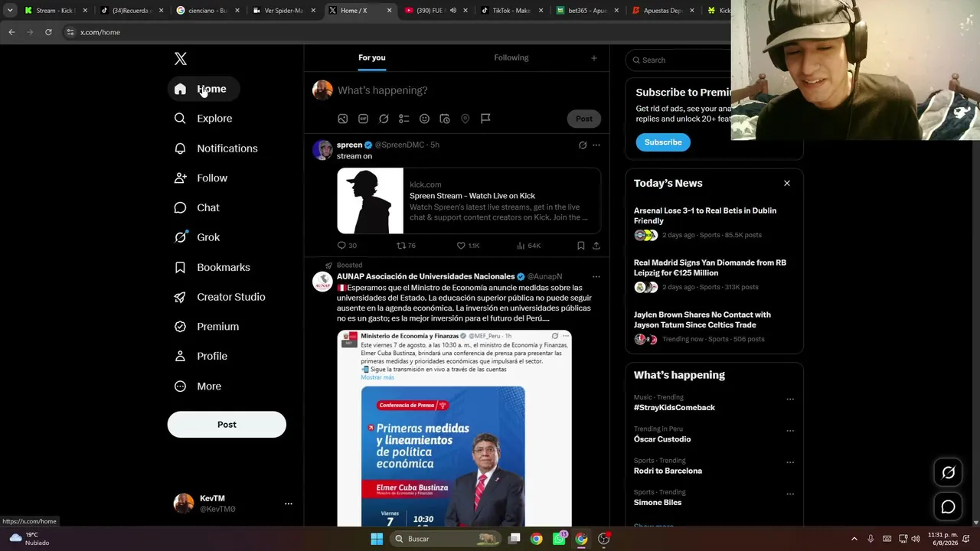This screenshot has height=551, width=980.
Task: Insert a GIF using the composer GIF icon
Action: pyautogui.click(x=364, y=119)
